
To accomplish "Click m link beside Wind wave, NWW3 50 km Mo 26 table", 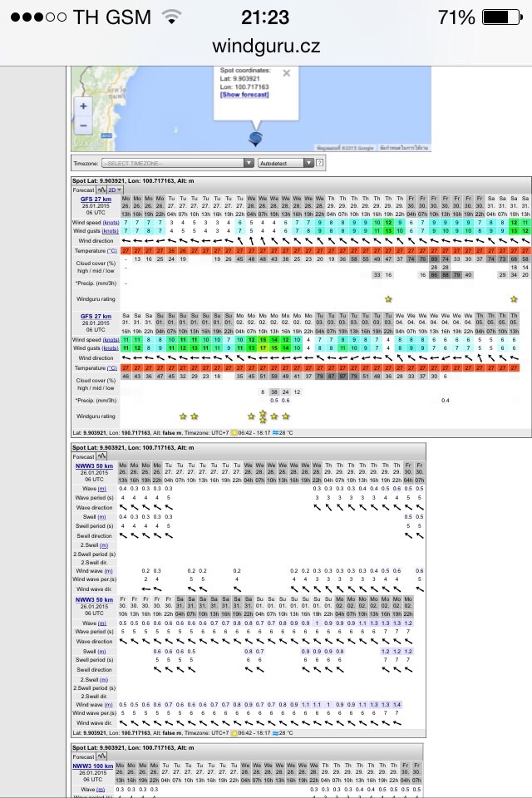I will [x=108, y=571].
